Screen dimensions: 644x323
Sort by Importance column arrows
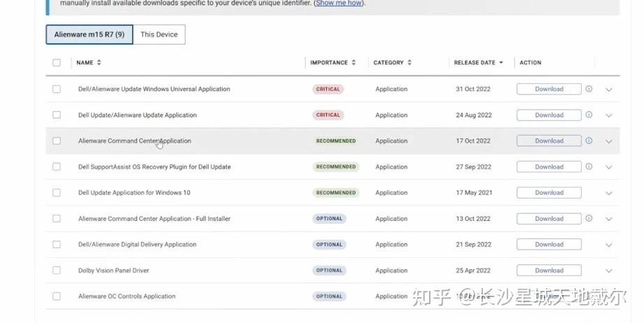(x=353, y=63)
